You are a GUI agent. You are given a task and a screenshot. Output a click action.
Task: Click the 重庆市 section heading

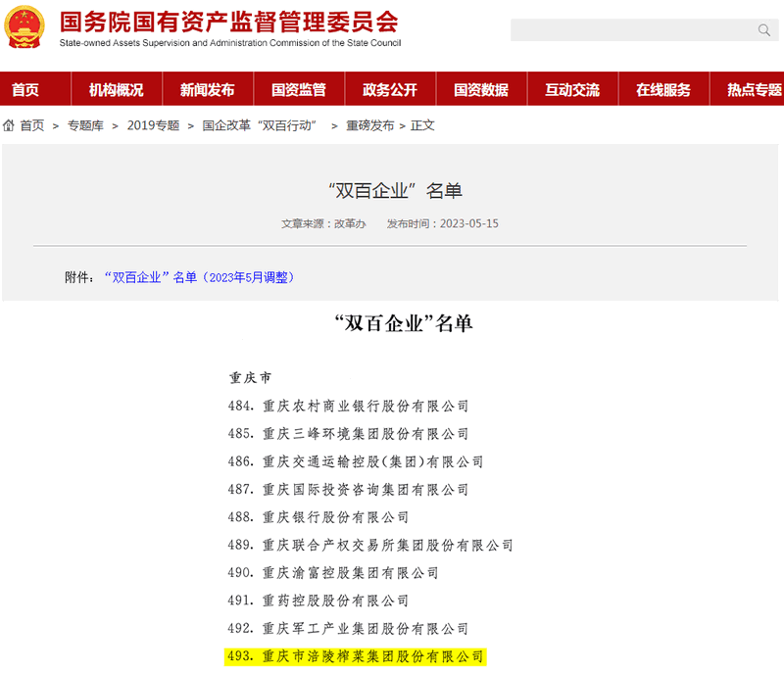[x=250, y=377]
